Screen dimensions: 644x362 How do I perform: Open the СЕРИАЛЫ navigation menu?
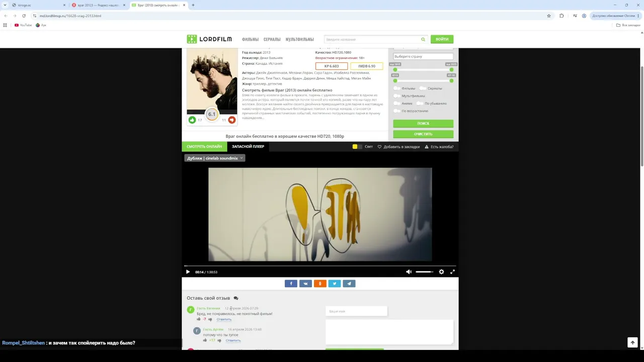tap(272, 39)
